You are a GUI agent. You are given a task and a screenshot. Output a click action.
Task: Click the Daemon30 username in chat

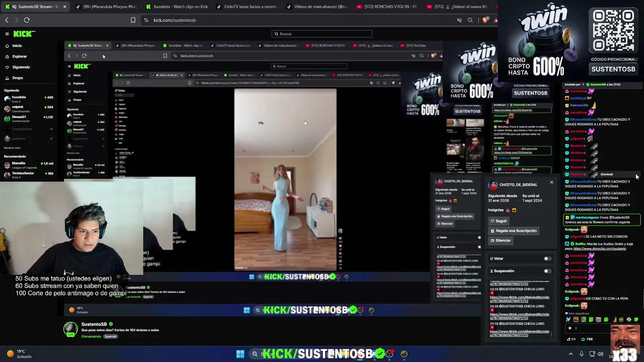579,106
